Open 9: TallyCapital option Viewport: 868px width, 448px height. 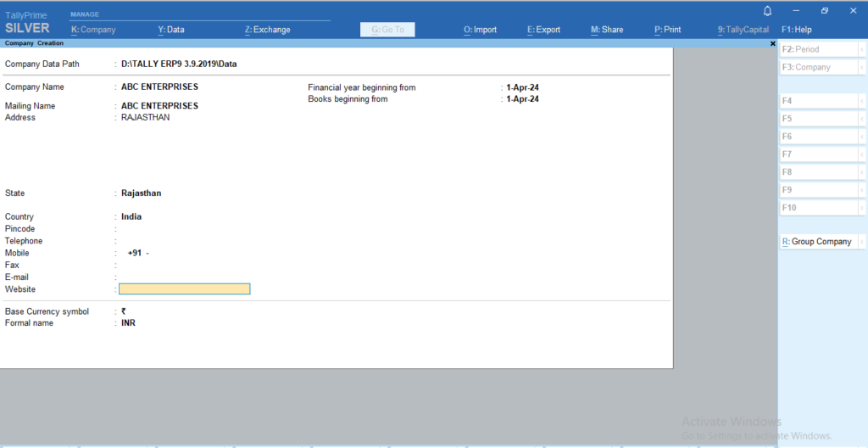click(743, 30)
